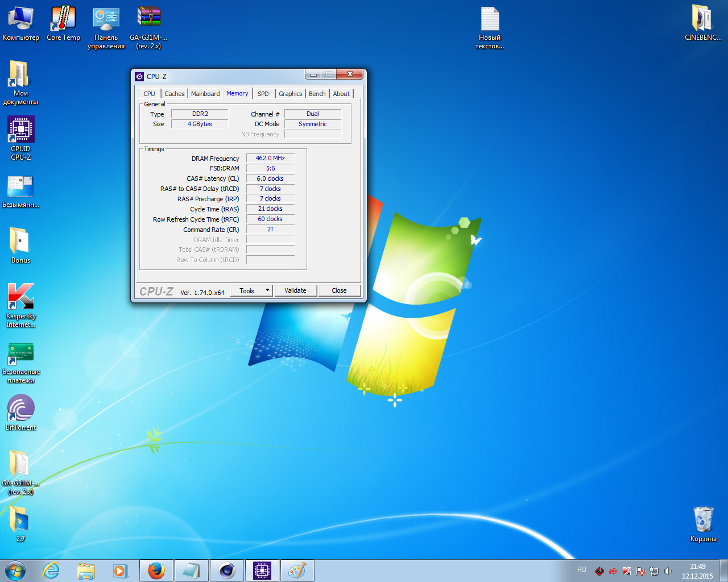Open the Kaspersky tray icon

pos(627,571)
